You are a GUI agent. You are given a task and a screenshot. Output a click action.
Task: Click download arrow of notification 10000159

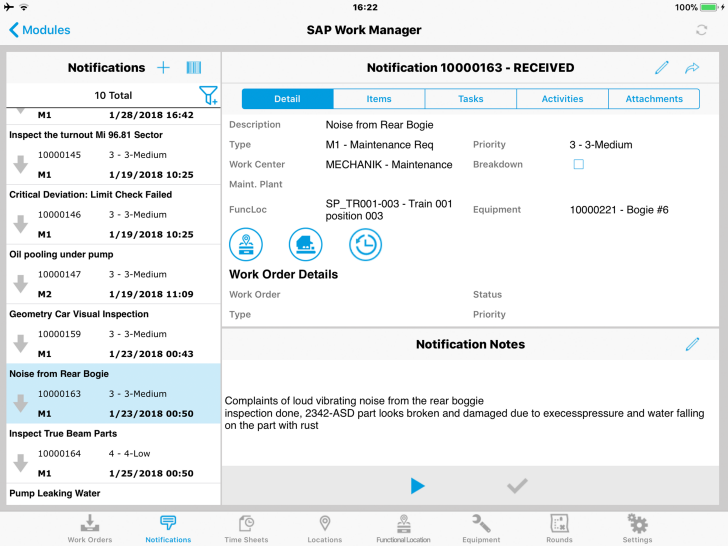(20, 344)
